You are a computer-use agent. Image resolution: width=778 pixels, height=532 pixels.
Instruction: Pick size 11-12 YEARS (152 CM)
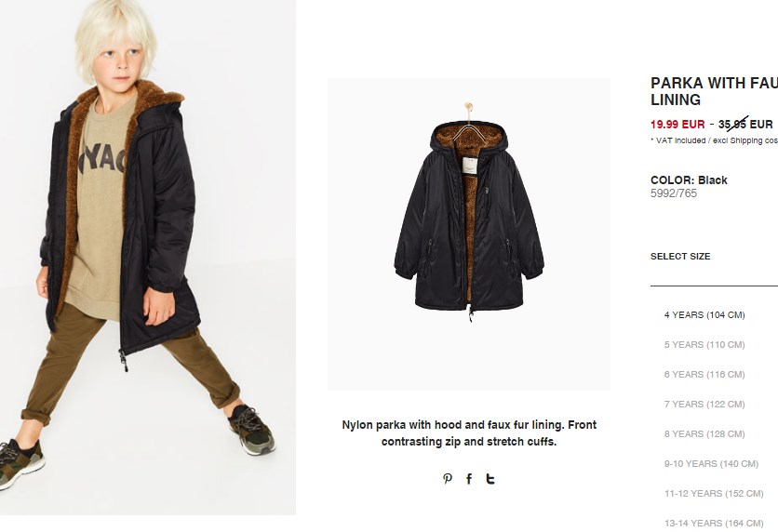[x=714, y=493]
